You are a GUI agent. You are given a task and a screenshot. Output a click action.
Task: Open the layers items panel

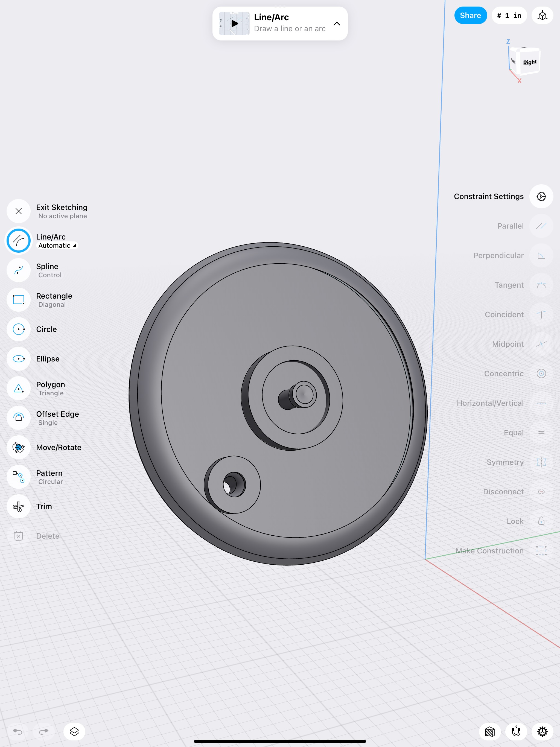[74, 731]
